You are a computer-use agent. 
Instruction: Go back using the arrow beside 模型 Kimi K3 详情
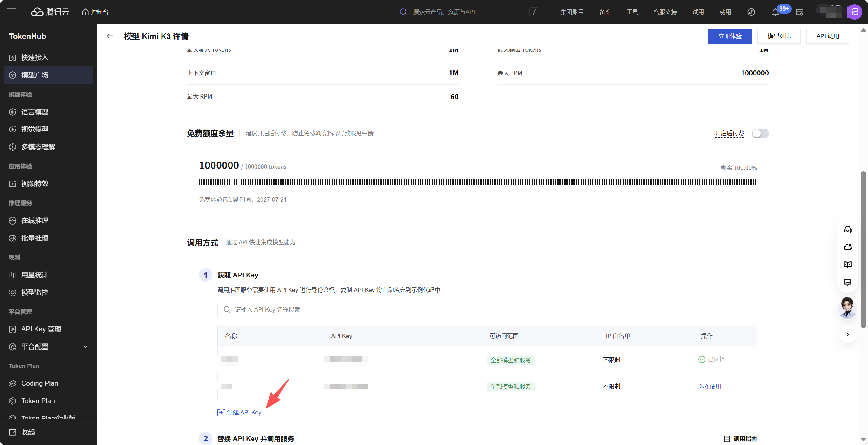coord(110,36)
